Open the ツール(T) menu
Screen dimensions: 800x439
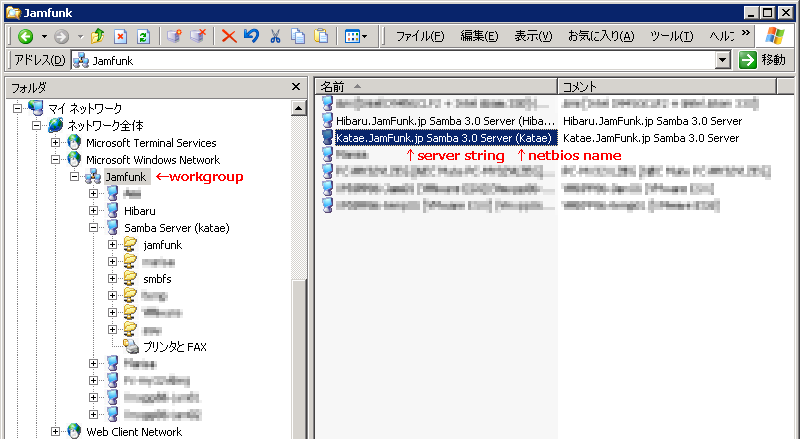tap(671, 36)
